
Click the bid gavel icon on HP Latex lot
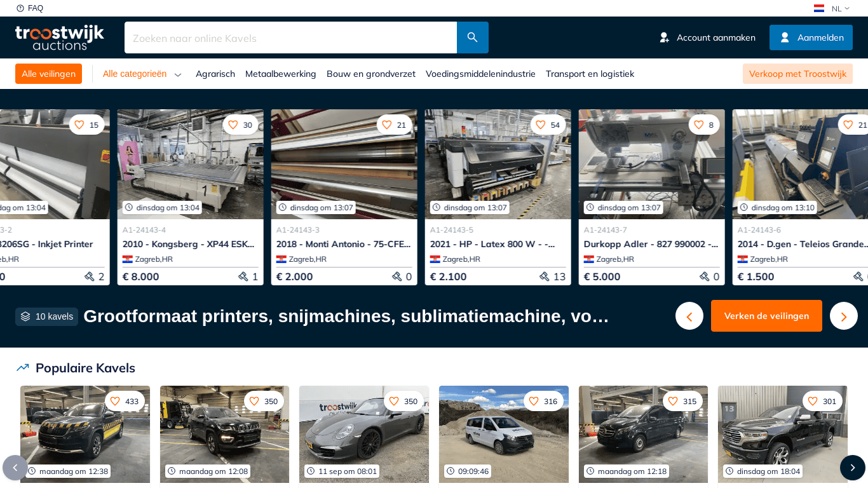click(x=545, y=276)
